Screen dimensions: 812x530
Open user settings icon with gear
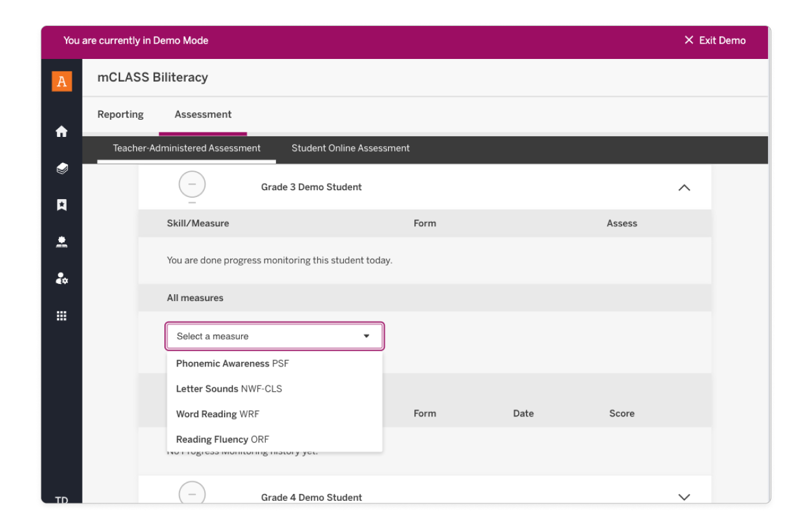coord(62,279)
